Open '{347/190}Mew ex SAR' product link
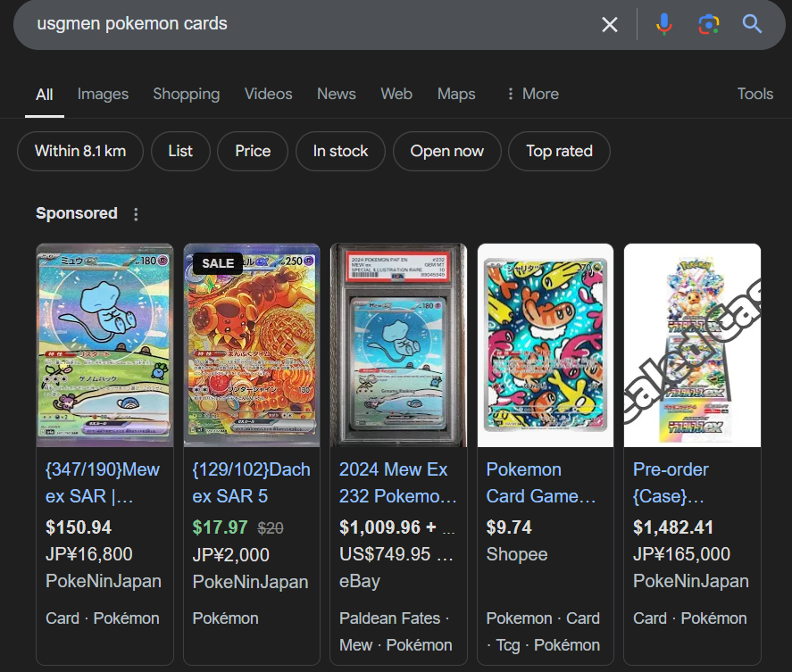Viewport: 792px width, 672px height. coord(103,483)
